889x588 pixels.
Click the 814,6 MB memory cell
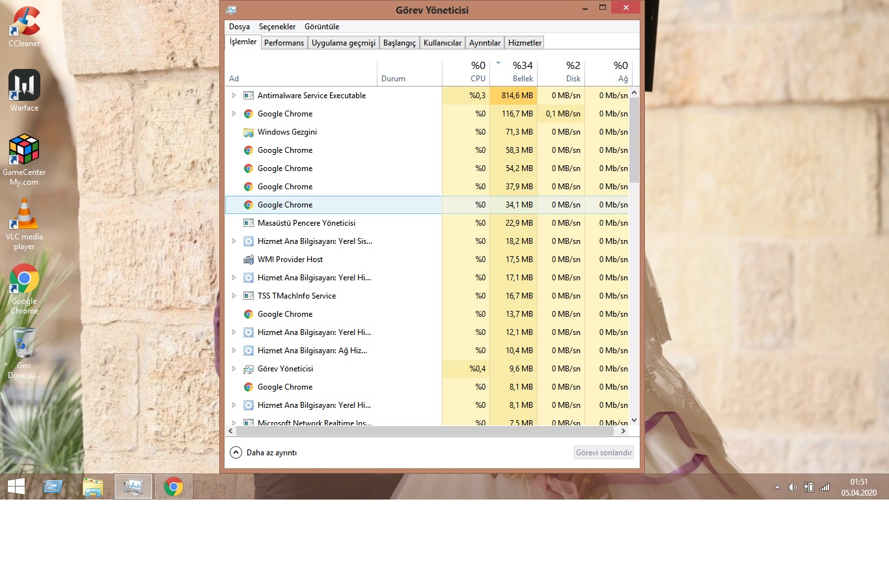click(x=513, y=96)
